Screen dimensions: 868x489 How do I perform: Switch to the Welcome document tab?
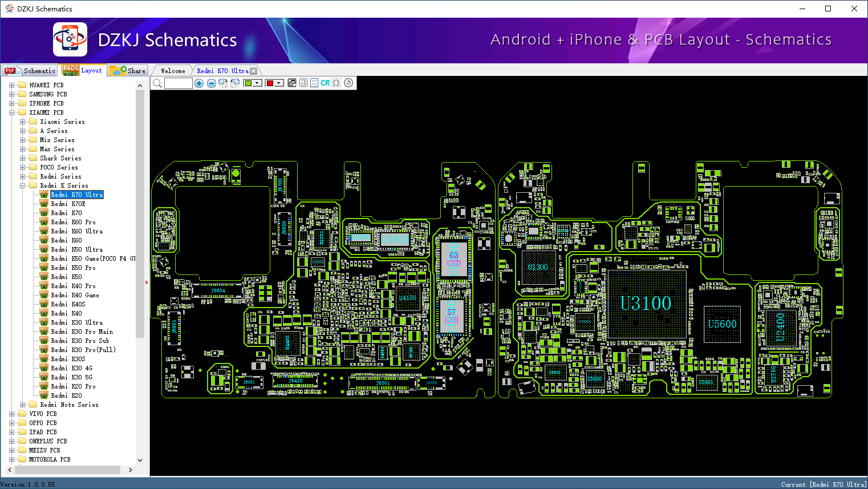pos(173,71)
